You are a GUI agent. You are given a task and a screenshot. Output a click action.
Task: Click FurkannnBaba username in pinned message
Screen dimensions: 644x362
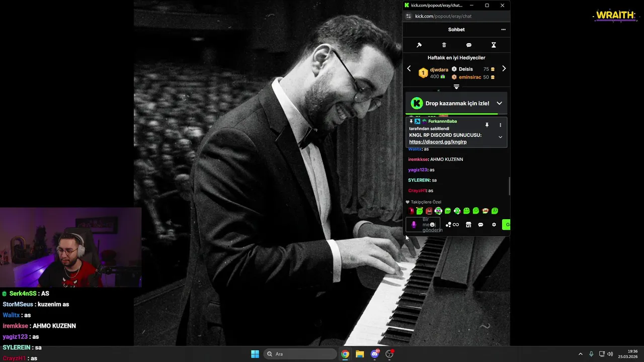(x=442, y=121)
